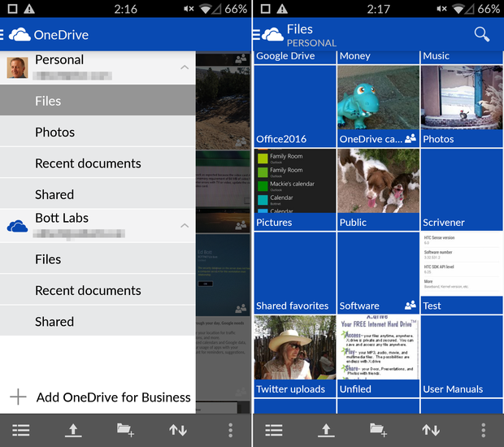Tap upload icon on right screen toolbar
Image resolution: width=504 pixels, height=447 pixels.
point(326,430)
